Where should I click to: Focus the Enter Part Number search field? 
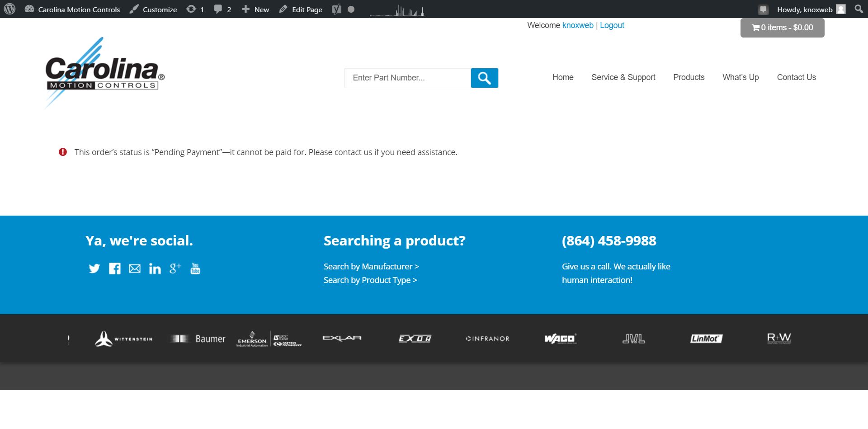408,78
